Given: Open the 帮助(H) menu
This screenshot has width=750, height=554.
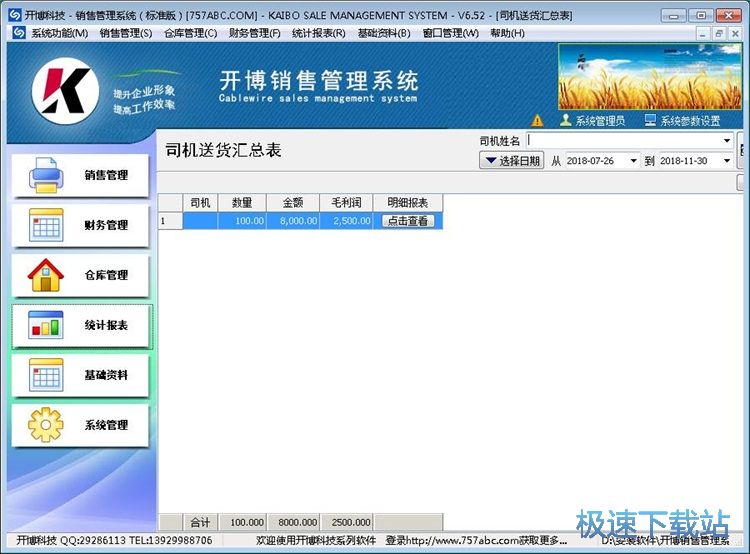Looking at the screenshot, I should [507, 33].
